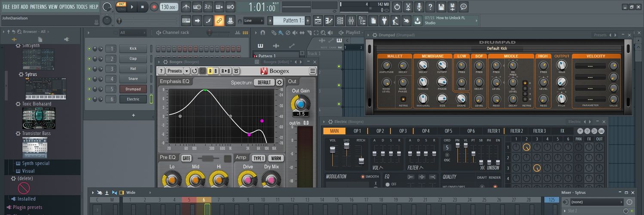
Task: Select Boogex A state button
Action: 211,71
